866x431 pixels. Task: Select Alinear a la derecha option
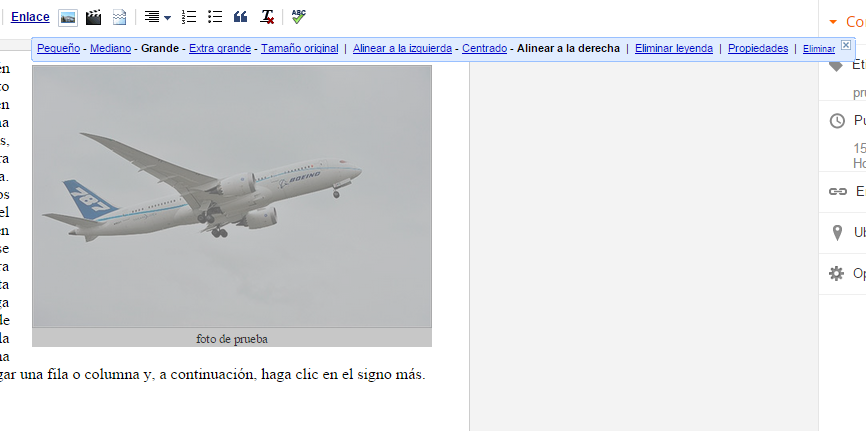point(568,49)
